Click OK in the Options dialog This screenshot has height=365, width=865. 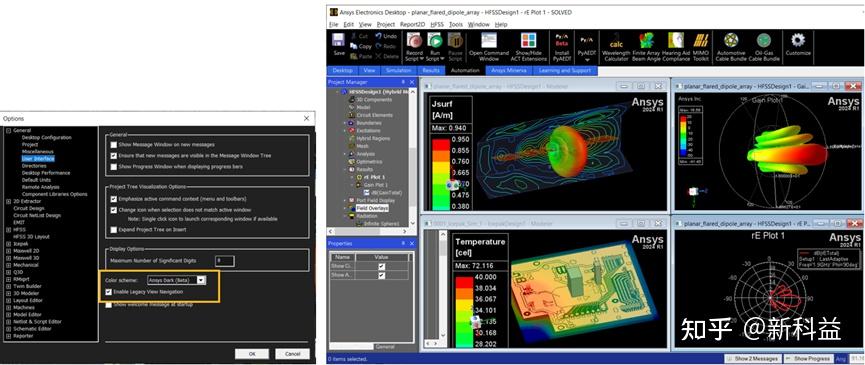point(252,354)
